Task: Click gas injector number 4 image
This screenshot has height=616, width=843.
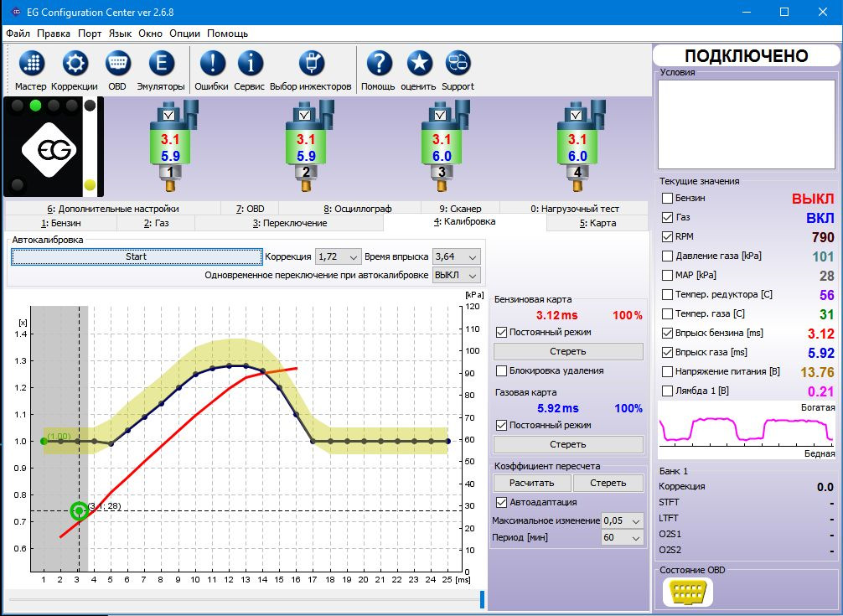Action: (580, 146)
